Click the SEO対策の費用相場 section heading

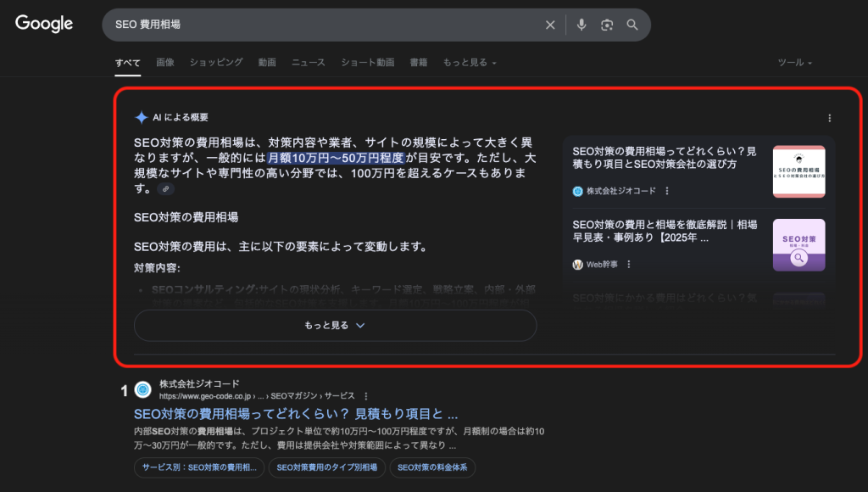pos(186,217)
